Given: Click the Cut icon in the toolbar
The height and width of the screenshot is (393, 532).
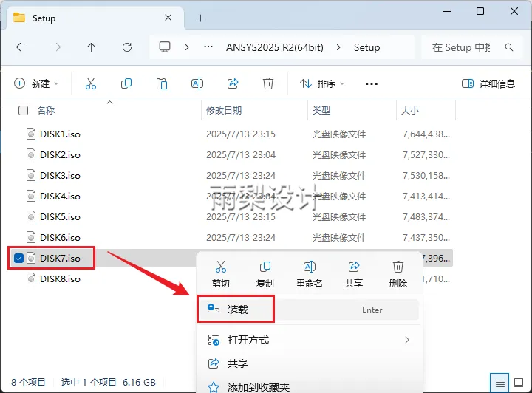Looking at the screenshot, I should click(x=91, y=83).
